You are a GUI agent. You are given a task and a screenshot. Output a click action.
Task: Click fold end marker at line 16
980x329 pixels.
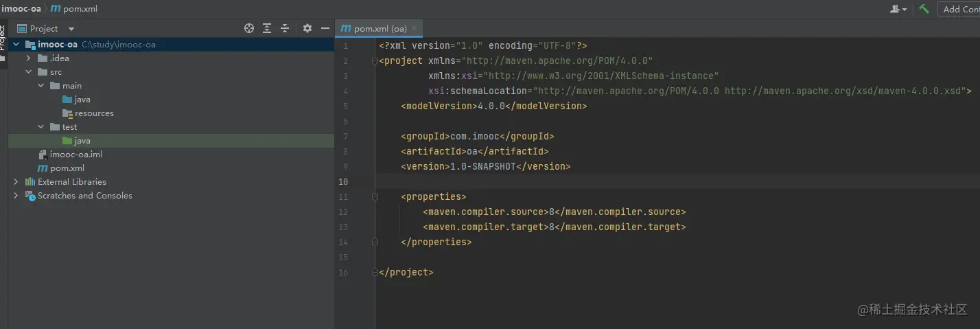click(x=375, y=272)
